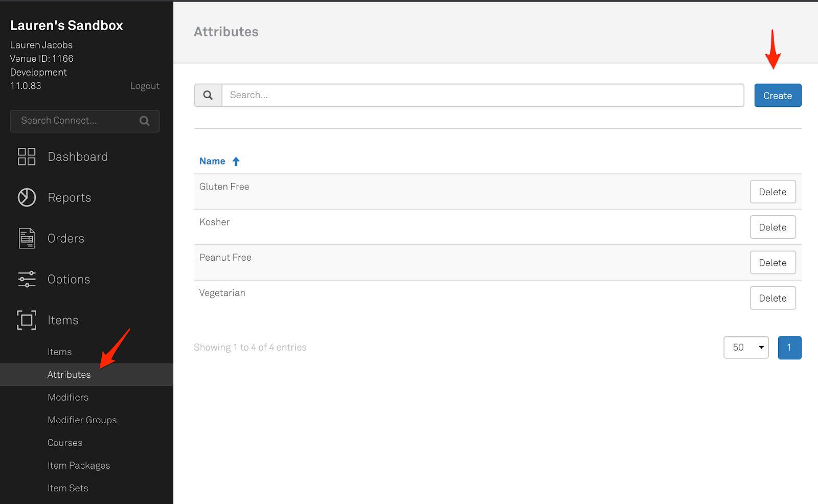Image resolution: width=818 pixels, height=504 pixels.
Task: Select Item Packages in the sidebar
Action: point(79,466)
